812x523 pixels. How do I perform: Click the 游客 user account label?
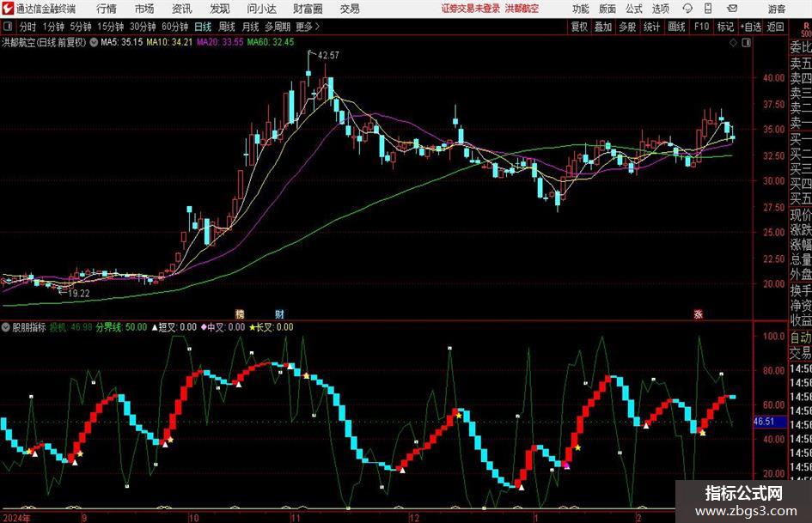(x=777, y=9)
